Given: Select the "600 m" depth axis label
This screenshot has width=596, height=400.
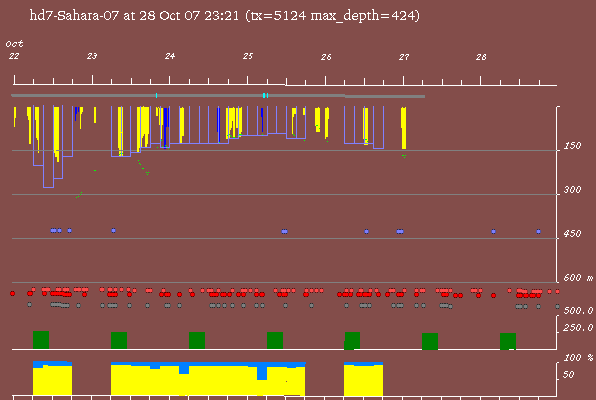Looking at the screenshot, I should pos(578,278).
